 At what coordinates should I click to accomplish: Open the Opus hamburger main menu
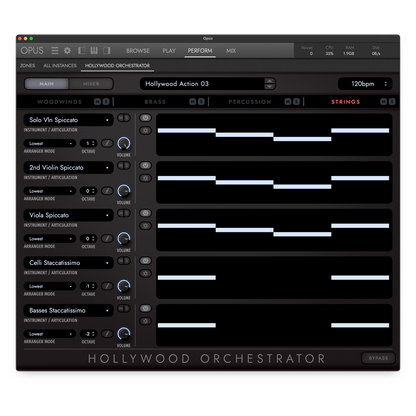click(x=55, y=51)
